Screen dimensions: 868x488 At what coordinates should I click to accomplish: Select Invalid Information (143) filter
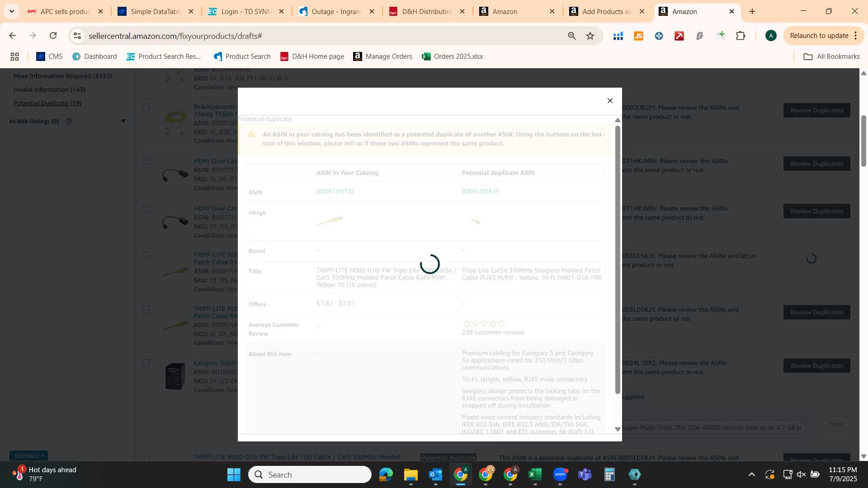[49, 89]
